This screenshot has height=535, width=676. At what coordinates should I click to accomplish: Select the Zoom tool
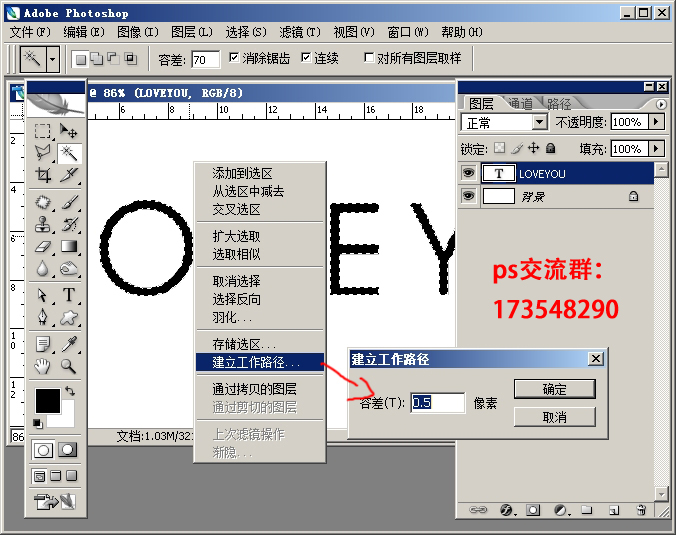pyautogui.click(x=69, y=366)
